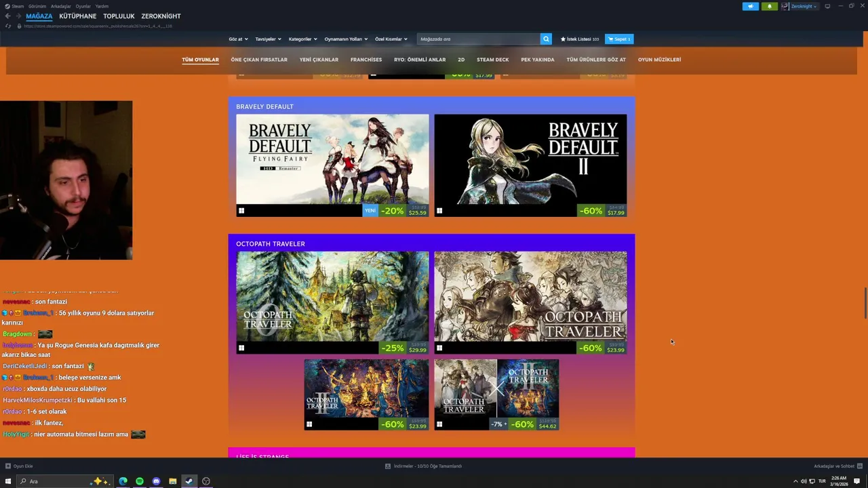
Task: Open the Steam menu
Action: tap(15, 6)
